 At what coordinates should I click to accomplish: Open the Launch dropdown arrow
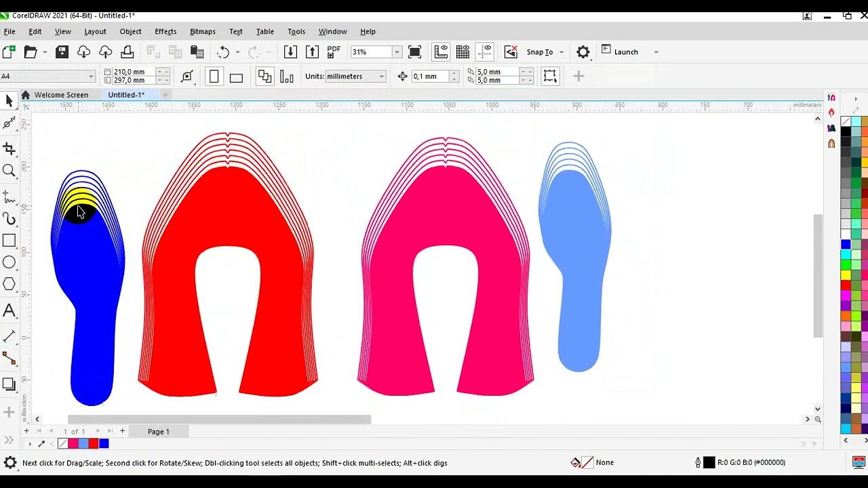coord(656,52)
